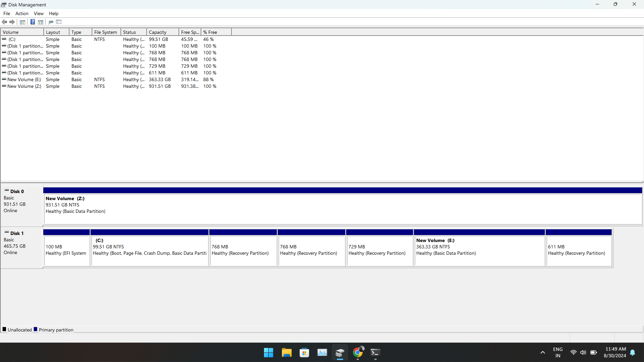Image resolution: width=644 pixels, height=362 pixels.
Task: Open Command Prompt from the taskbar
Action: coord(375,352)
